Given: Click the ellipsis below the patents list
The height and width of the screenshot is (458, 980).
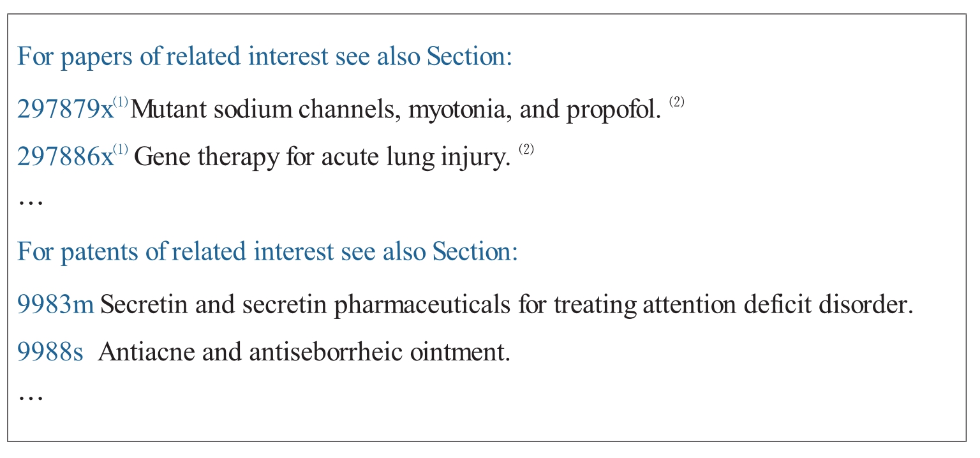Looking at the screenshot, I should (x=30, y=397).
